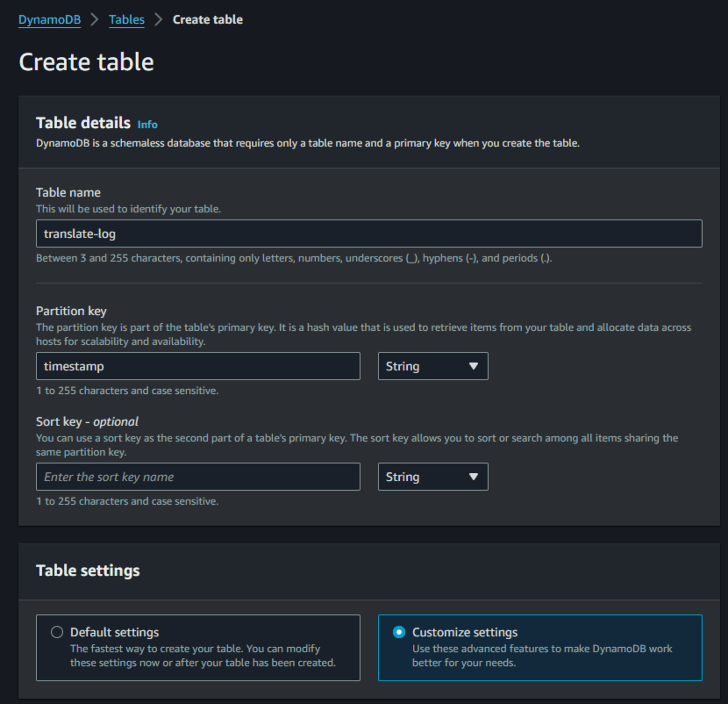The image size is (728, 704).
Task: Open the Sort key type dropdown
Action: coord(433,476)
